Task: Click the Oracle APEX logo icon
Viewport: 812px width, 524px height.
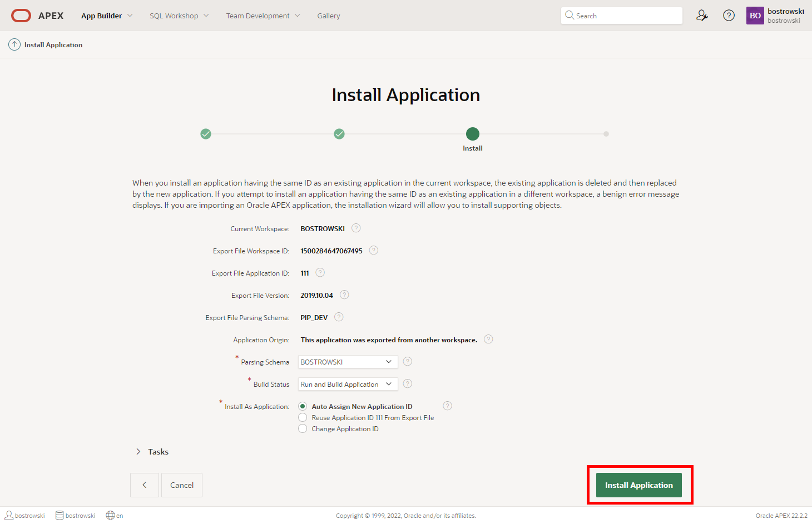Action: click(21, 16)
